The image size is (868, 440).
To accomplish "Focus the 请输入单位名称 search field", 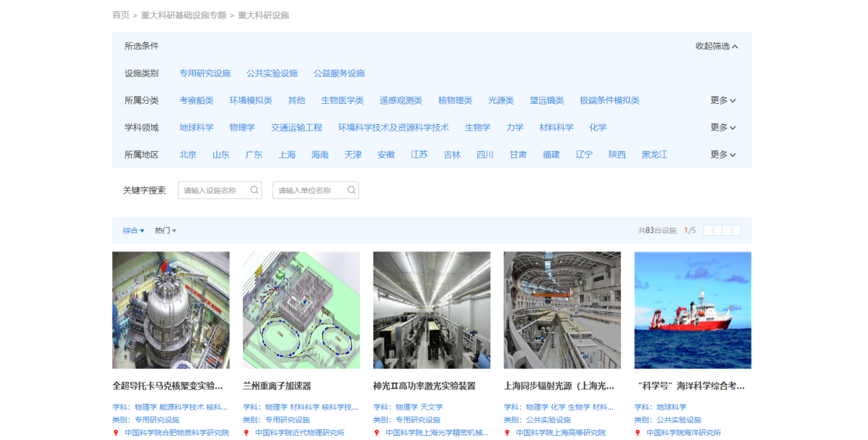I will (x=315, y=190).
